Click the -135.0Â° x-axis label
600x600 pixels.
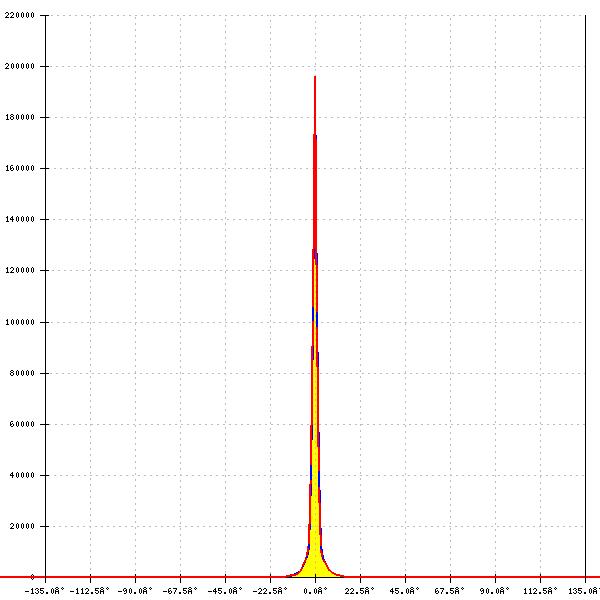click(44, 591)
